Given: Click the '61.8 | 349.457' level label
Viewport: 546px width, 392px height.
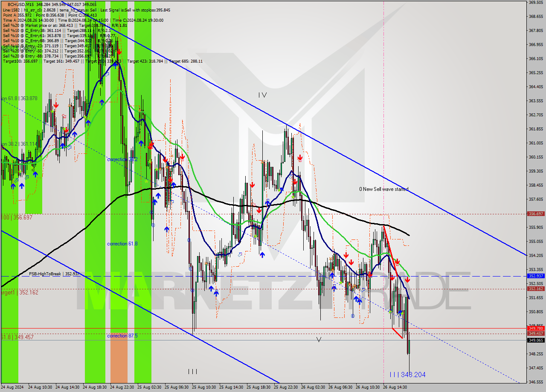Looking at the screenshot, I should click(x=17, y=337).
